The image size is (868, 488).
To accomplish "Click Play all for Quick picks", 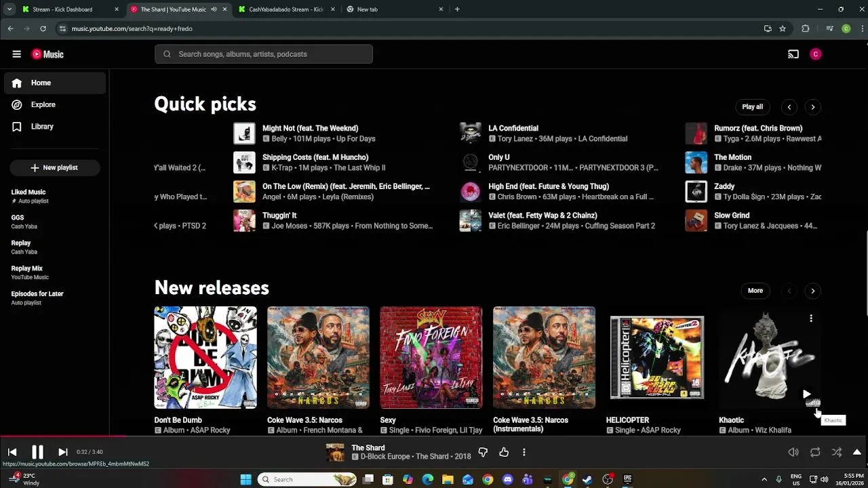I will 752,107.
